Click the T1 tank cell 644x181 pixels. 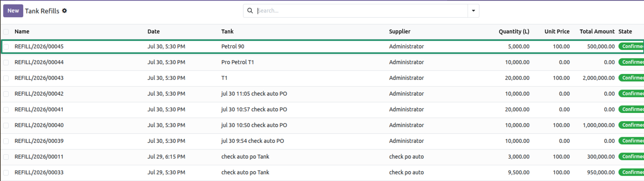tap(224, 78)
